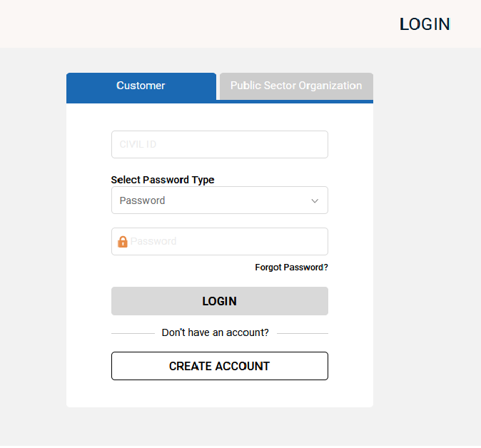Click the "Password" placeholder beside the padlock
Viewport: 481px width, 448px height.
(153, 241)
